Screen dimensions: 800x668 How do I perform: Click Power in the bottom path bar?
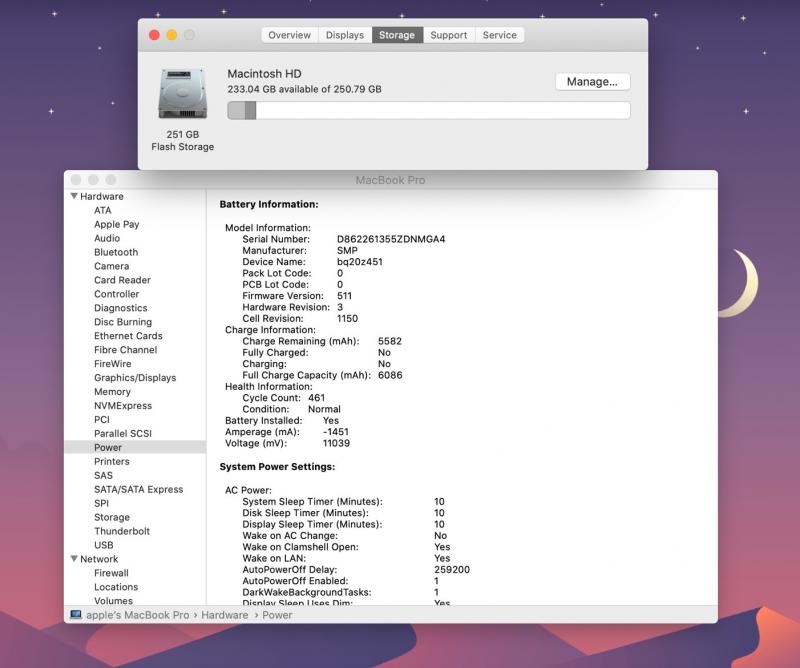coord(277,615)
